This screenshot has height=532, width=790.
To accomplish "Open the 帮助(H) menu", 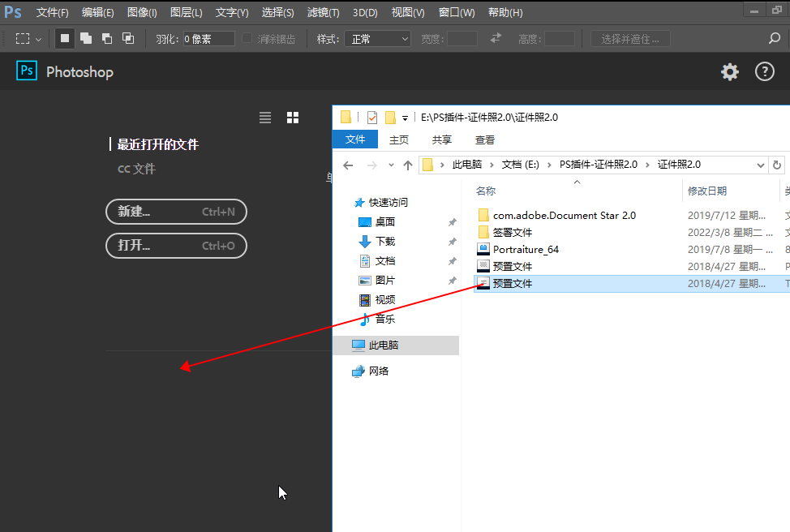I will coord(505,13).
